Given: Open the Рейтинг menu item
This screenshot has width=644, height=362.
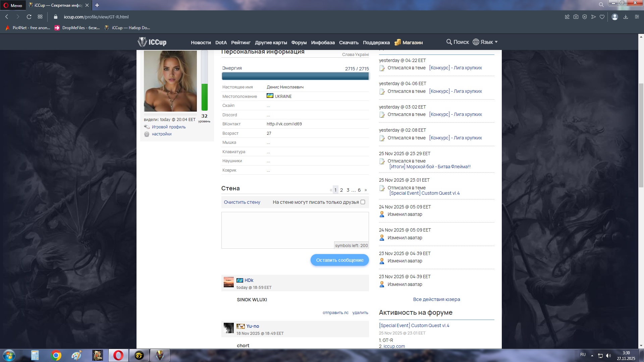Looking at the screenshot, I should point(240,43).
